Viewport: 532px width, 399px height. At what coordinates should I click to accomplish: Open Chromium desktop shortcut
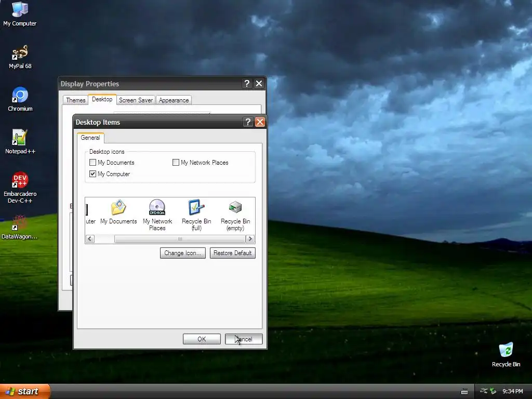point(20,99)
